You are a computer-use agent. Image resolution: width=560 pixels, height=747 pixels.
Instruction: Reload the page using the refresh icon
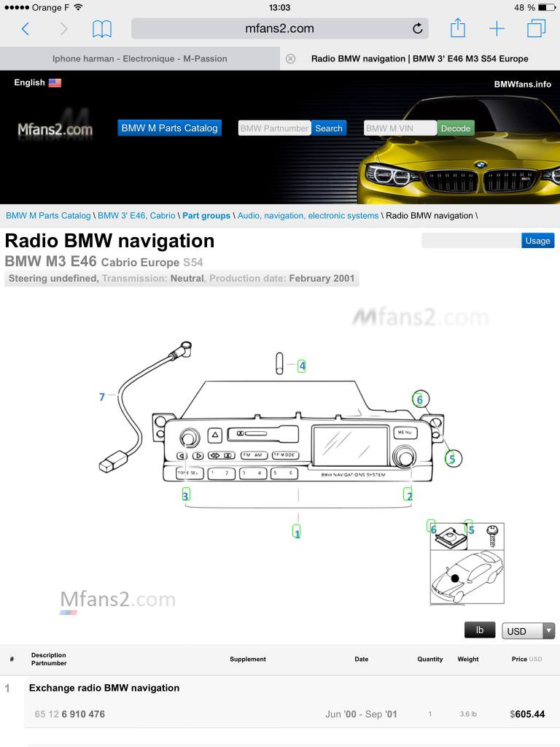[x=418, y=28]
